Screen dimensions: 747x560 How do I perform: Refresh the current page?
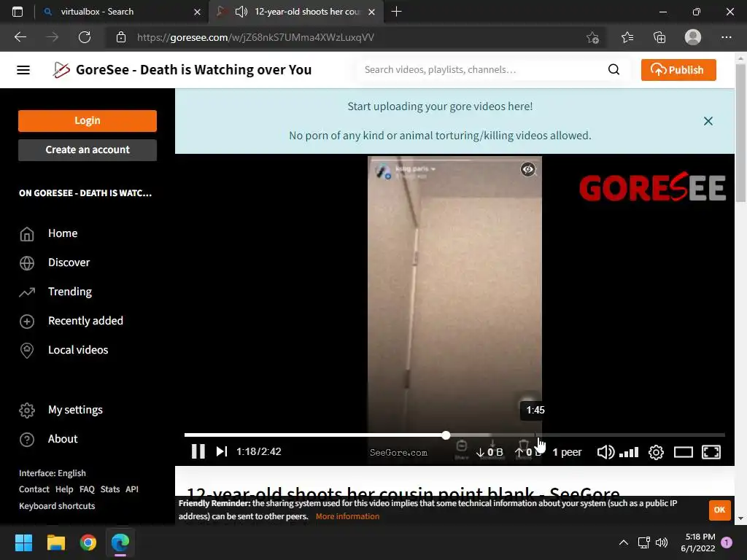coord(85,37)
